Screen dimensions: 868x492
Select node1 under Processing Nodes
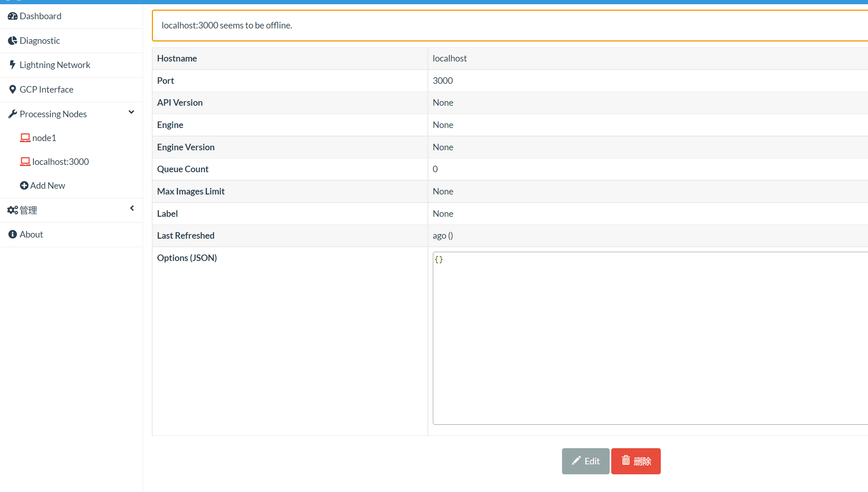45,137
